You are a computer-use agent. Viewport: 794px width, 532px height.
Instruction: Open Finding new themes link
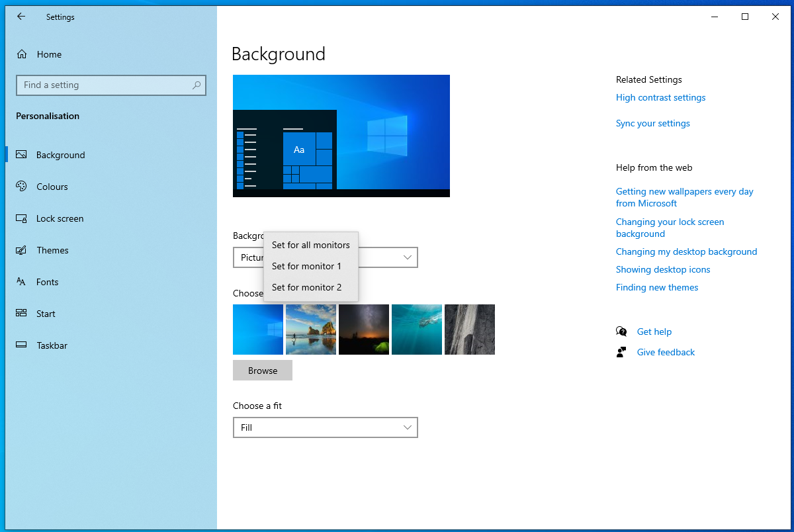coord(657,287)
